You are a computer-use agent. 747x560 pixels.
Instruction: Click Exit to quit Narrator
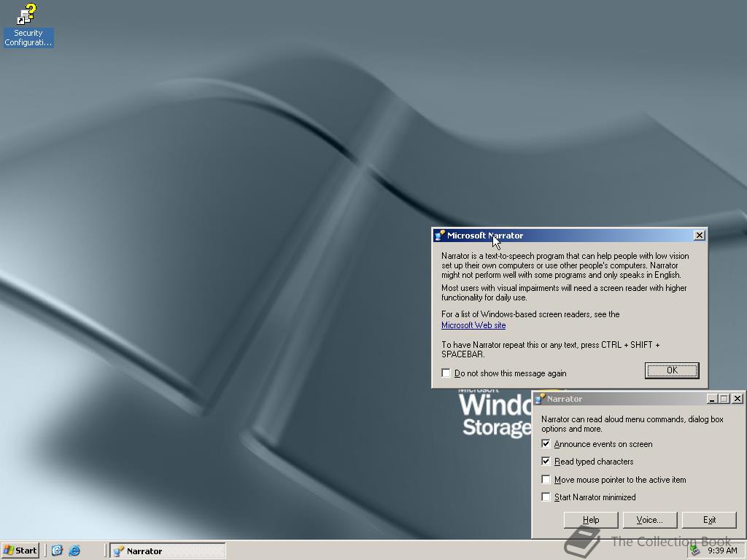[x=709, y=520]
